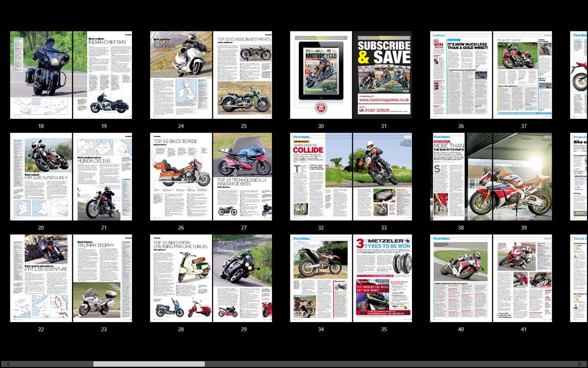Click the page number label '31'
Screen dimensions: 588x368
[384, 126]
